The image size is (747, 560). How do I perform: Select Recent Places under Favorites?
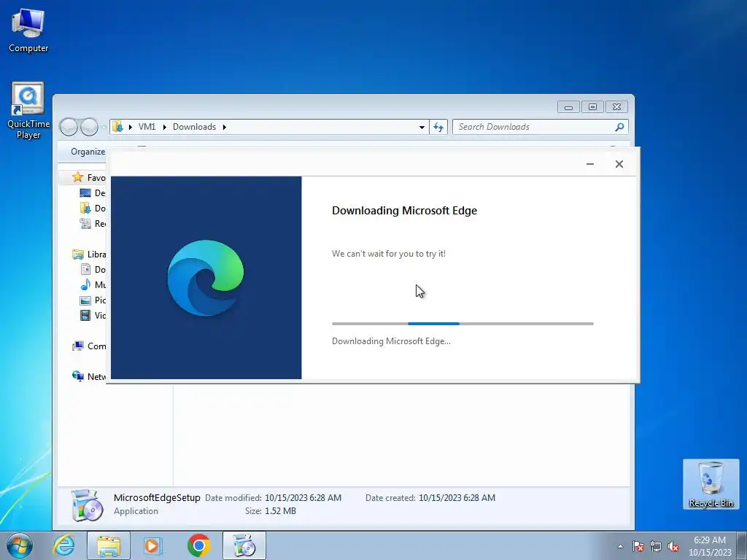tap(93, 223)
